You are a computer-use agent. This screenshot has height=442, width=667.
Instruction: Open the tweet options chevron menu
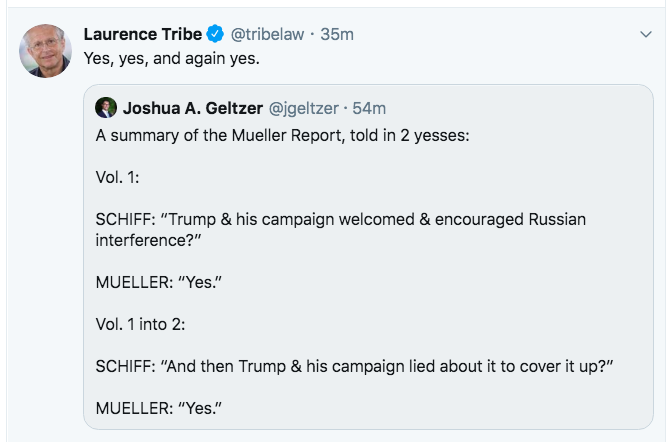[x=645, y=35]
